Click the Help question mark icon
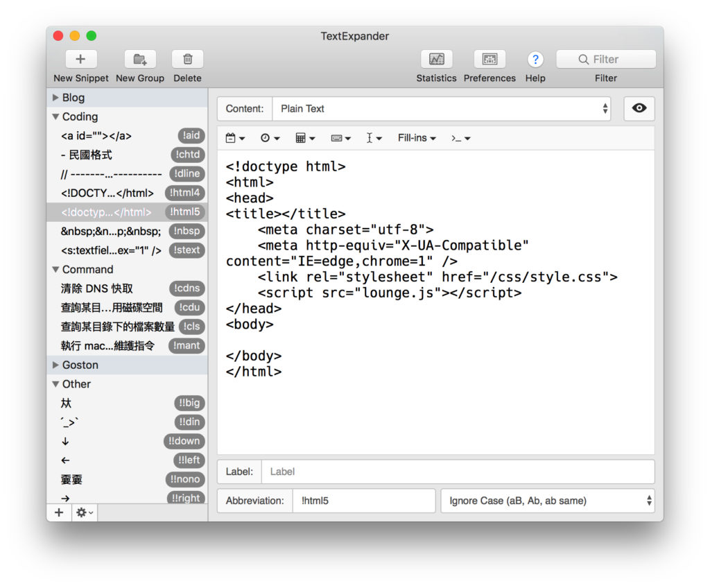The image size is (710, 588). tap(535, 60)
